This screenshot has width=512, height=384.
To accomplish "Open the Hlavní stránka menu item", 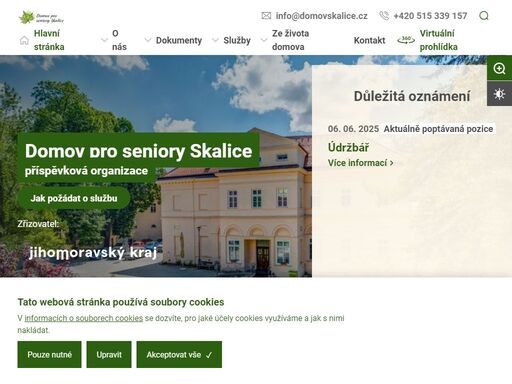I will coord(49,40).
